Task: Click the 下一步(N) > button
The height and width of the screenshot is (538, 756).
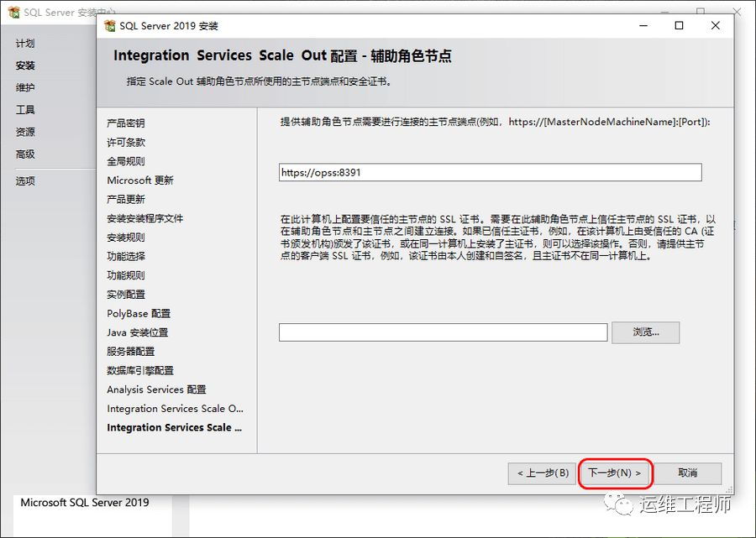Action: point(615,473)
